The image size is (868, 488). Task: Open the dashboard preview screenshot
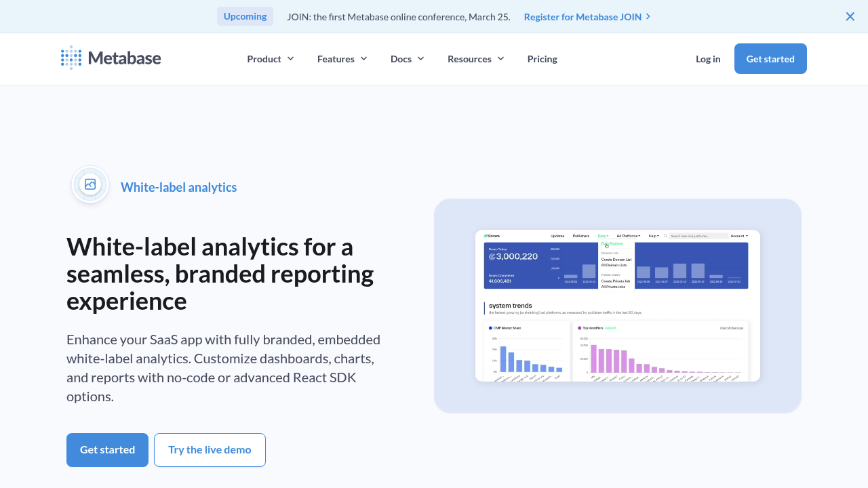click(x=618, y=306)
